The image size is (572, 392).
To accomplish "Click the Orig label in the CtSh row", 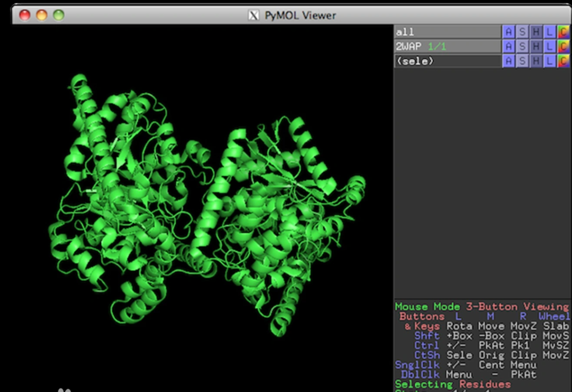I will coord(491,355).
